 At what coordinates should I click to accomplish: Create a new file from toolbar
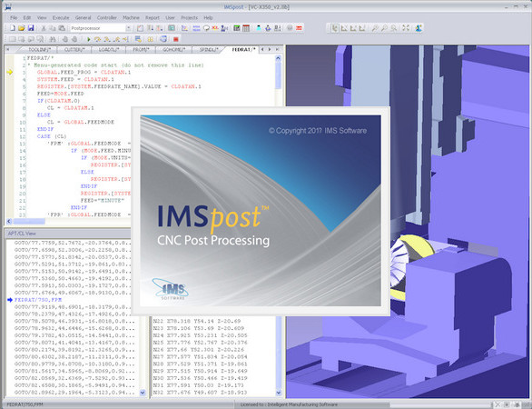(x=12, y=28)
